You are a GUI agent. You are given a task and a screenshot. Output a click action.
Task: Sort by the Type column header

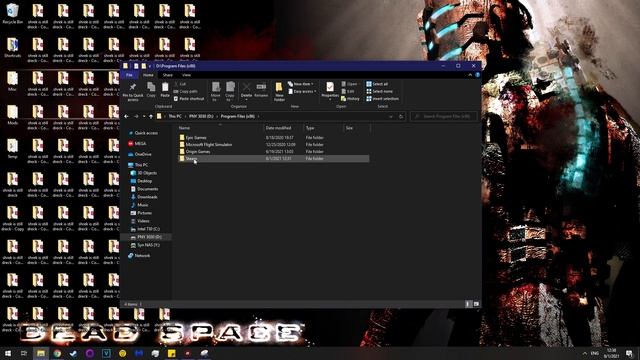[323, 128]
